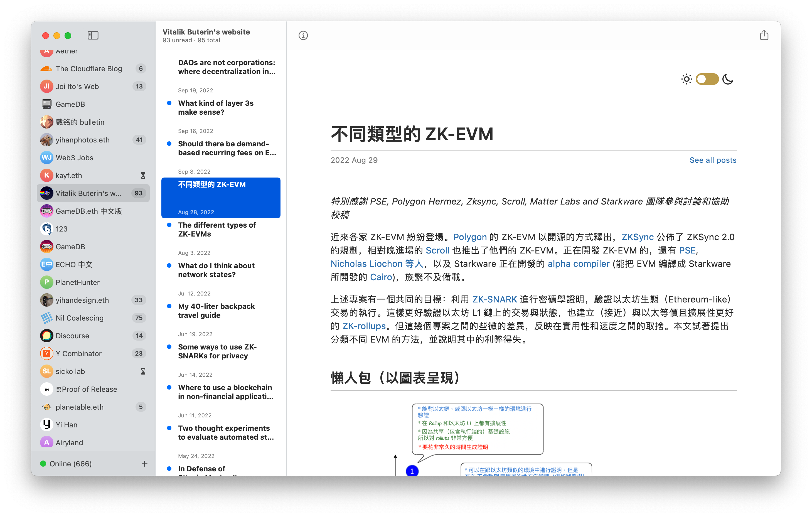Select The Cloudflare Blog feed icon
The height and width of the screenshot is (517, 812).
click(46, 69)
